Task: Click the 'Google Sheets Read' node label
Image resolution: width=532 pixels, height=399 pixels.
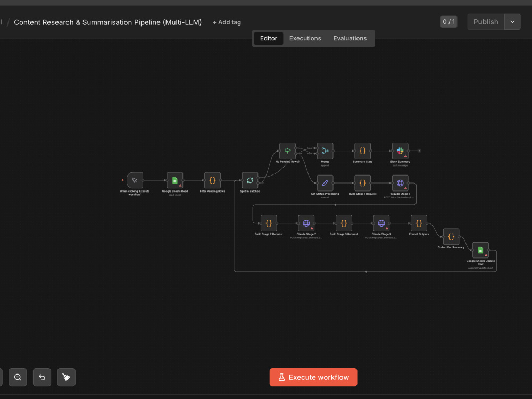Action: click(x=174, y=192)
